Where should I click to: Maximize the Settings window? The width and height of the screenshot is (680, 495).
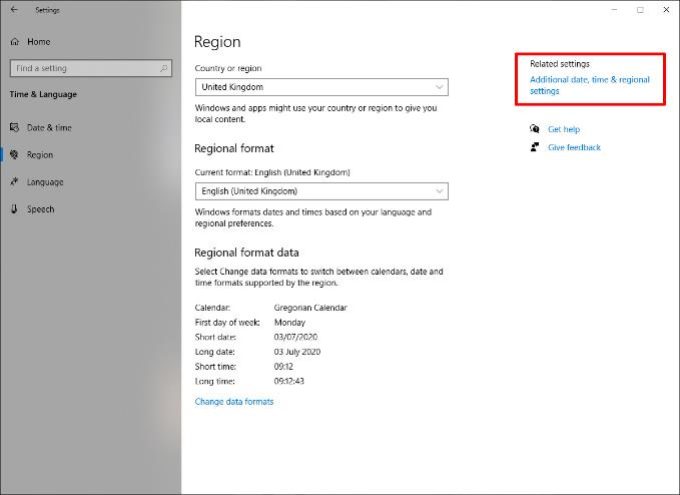click(640, 10)
